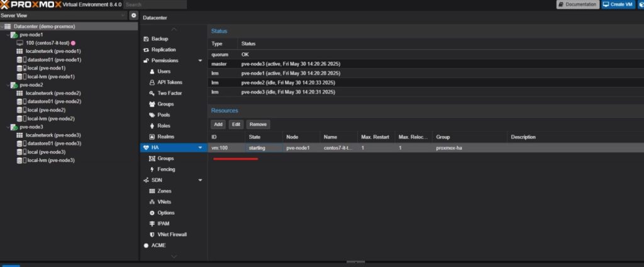The height and width of the screenshot is (267, 644).
Task: Click the Backup floppy icon
Action: tap(146, 38)
